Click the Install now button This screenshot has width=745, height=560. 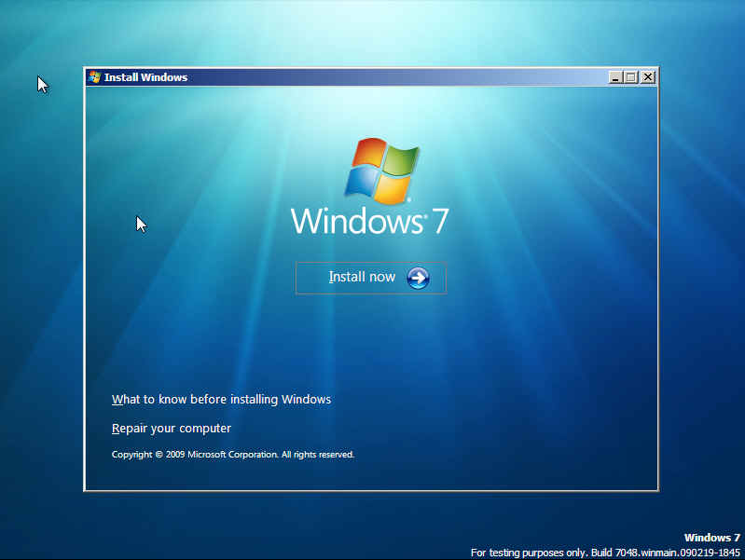coord(370,278)
